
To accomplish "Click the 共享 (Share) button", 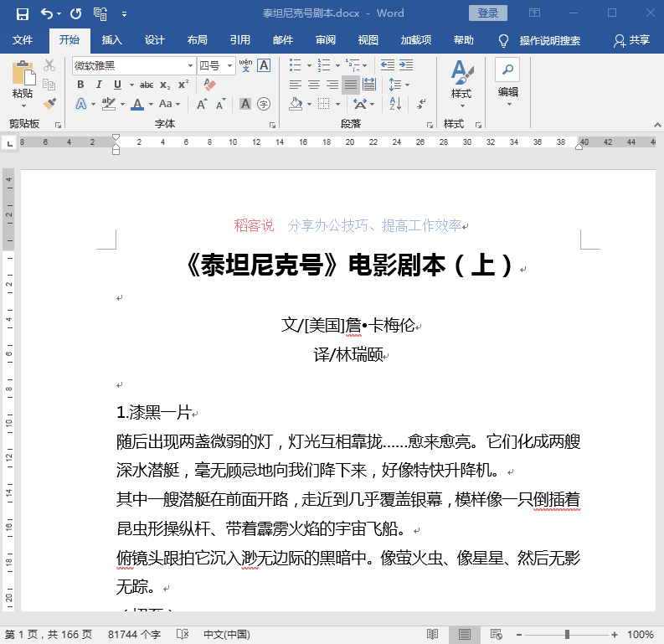I will (632, 40).
